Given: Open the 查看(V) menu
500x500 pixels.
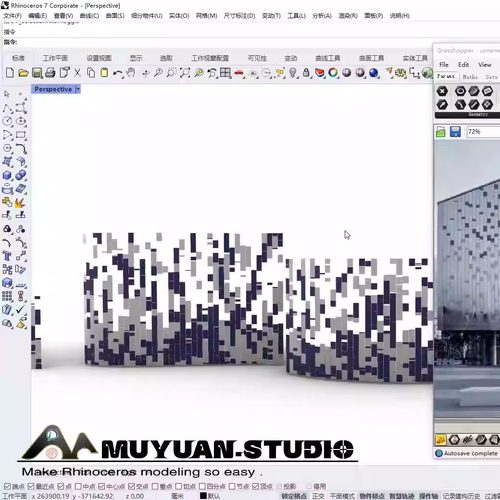Looking at the screenshot, I should (x=63, y=16).
